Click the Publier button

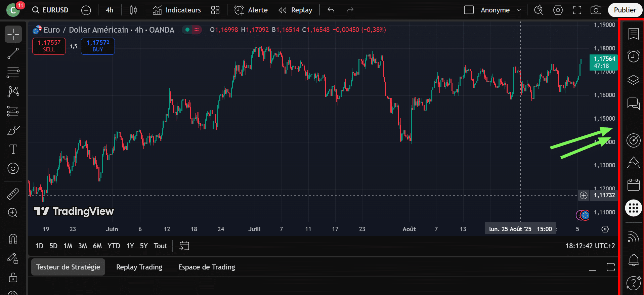625,10
